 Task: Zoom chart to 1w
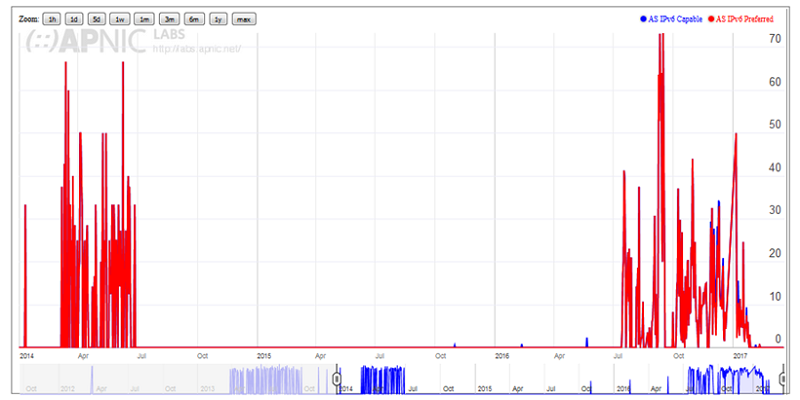point(120,19)
